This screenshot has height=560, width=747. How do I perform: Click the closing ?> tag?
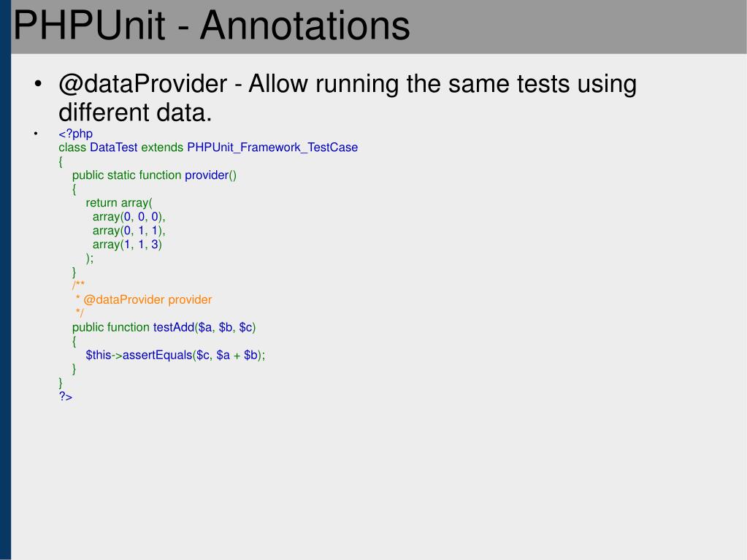[66, 396]
